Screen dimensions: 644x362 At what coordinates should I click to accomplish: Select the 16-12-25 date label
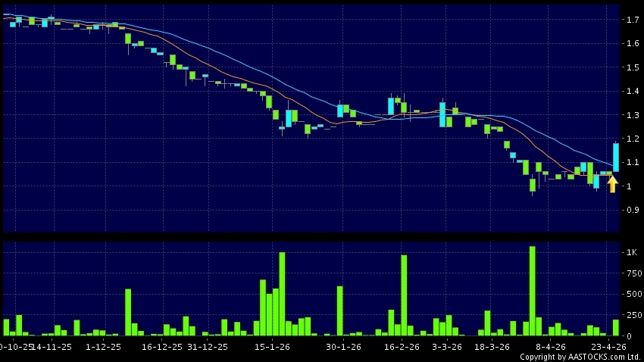click(162, 346)
